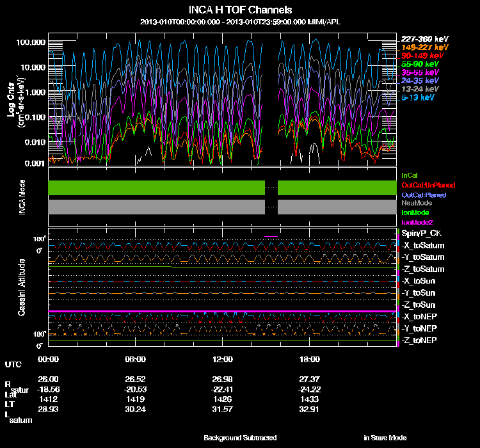This screenshot has height=448, width=480.
Task: Click the 227-360 keV legend entry
Action: click(426, 39)
